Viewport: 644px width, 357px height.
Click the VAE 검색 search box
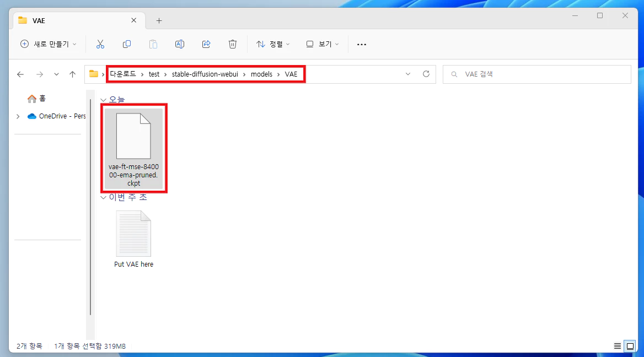click(537, 74)
